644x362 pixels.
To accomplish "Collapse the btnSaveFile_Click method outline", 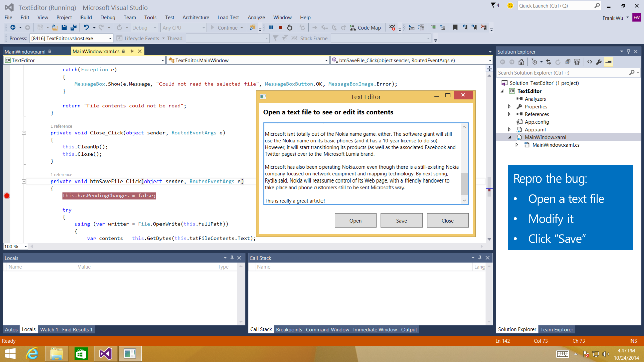I will 23,181.
